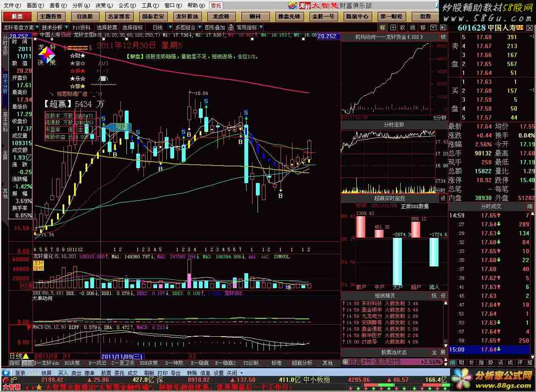Switch to the TS诊断 indicator tab
Image resolution: width=536 pixels, height=392 pixels.
click(251, 363)
